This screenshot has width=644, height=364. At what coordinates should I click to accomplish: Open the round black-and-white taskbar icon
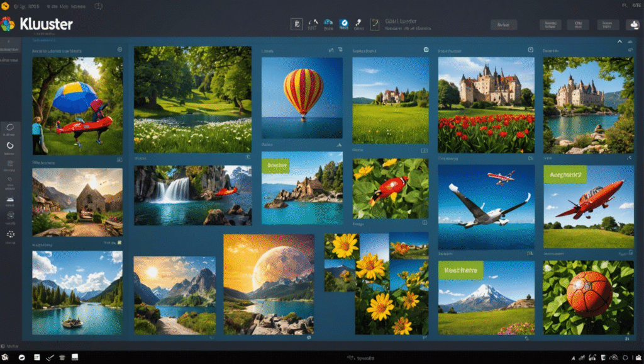tap(22, 357)
